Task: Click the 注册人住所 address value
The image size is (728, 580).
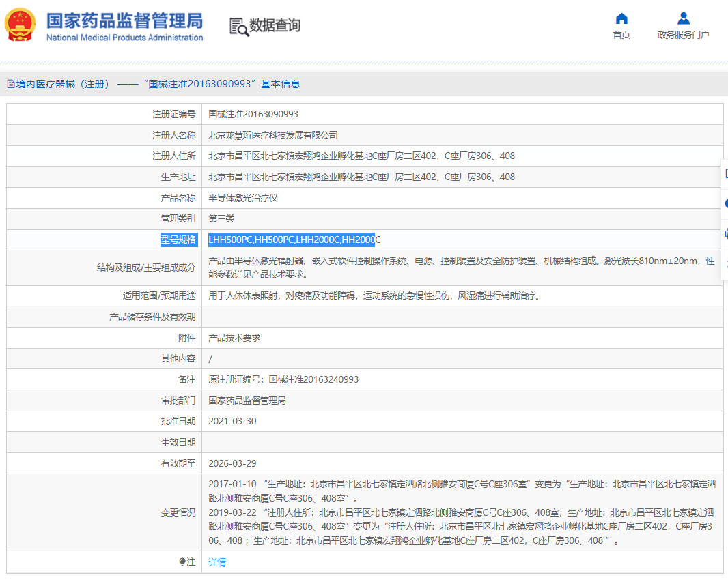Action: click(362, 156)
